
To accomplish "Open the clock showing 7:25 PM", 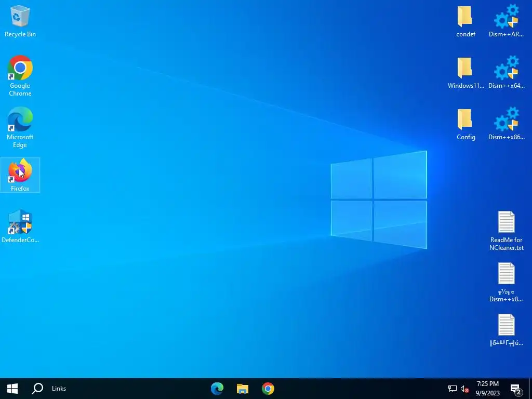I will coord(487,389).
